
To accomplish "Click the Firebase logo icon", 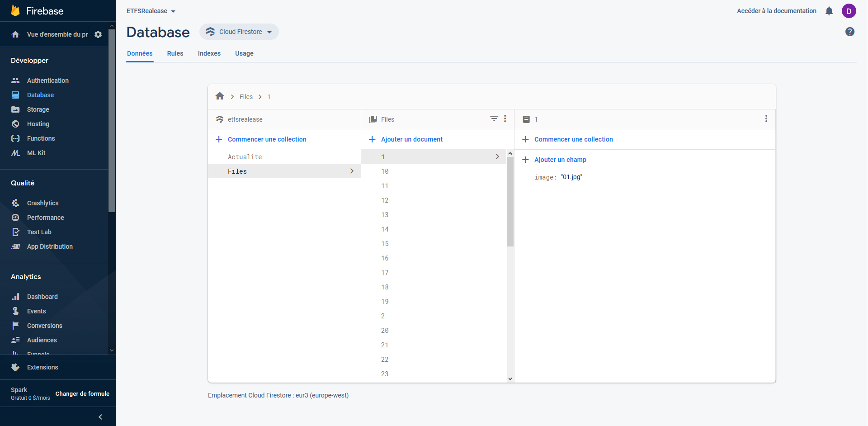I will click(x=15, y=10).
